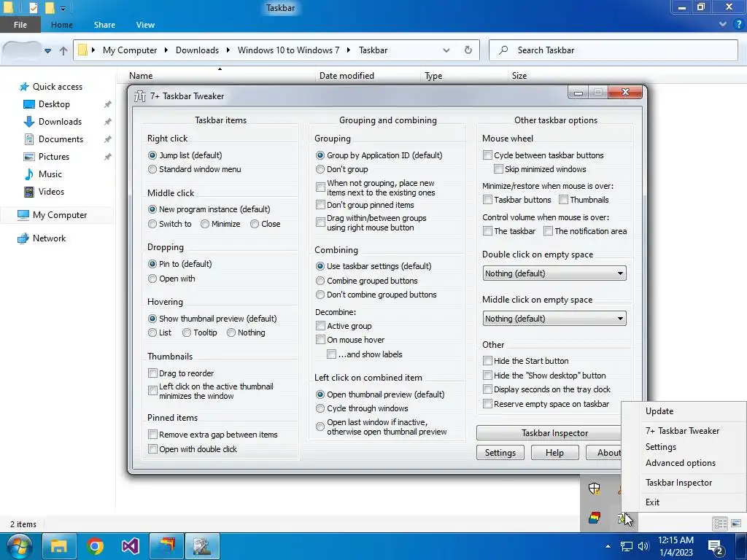747x560 pixels.
Task: Click the colored stacked-cards tray icon
Action: pos(594,518)
